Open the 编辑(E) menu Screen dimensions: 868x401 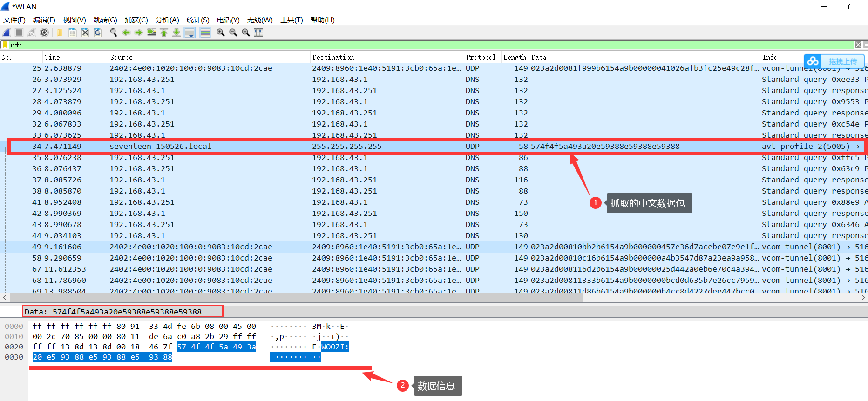pos(44,20)
